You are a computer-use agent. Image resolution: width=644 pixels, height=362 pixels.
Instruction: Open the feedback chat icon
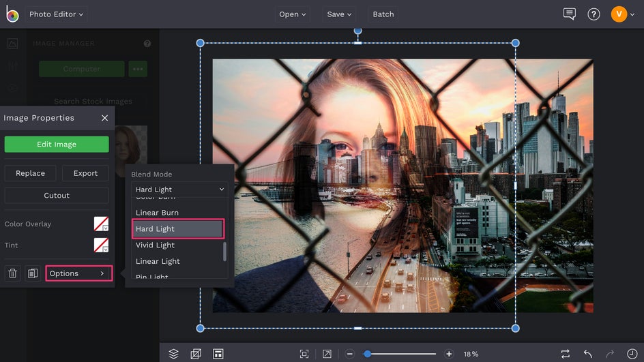coord(569,14)
